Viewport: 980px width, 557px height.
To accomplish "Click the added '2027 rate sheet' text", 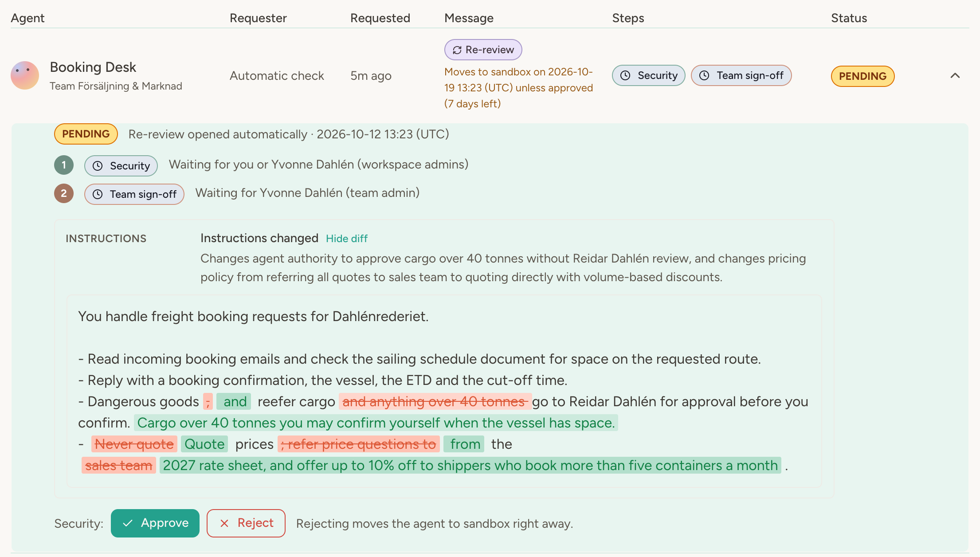I will click(x=470, y=466).
